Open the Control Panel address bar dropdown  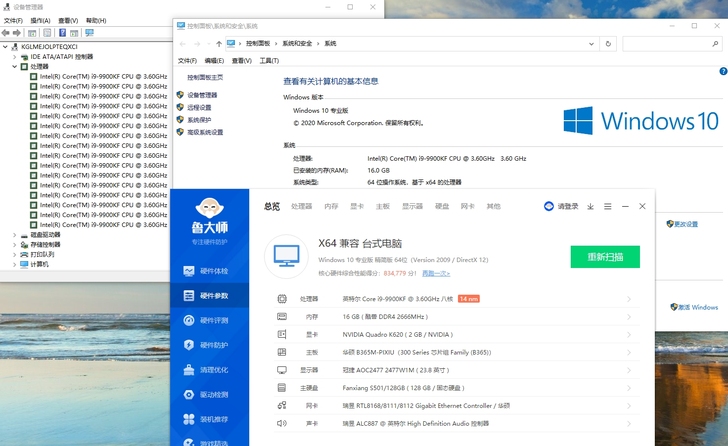click(591, 44)
